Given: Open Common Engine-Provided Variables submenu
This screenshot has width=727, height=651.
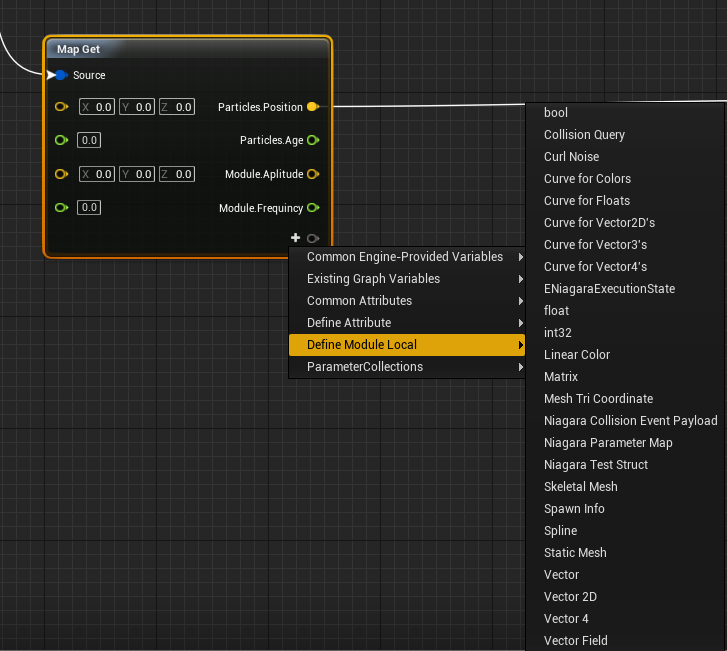Looking at the screenshot, I should 407,257.
